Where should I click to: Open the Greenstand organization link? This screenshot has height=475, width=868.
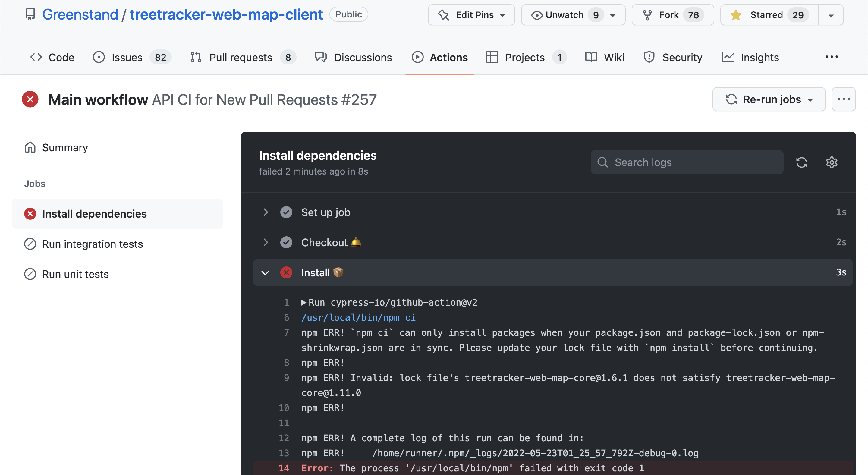[x=80, y=14]
